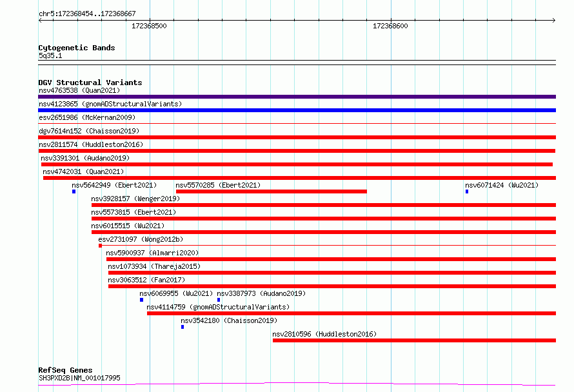Click the RefSeq Genes track title
Screen dimensions: 574x392
(x=65, y=371)
